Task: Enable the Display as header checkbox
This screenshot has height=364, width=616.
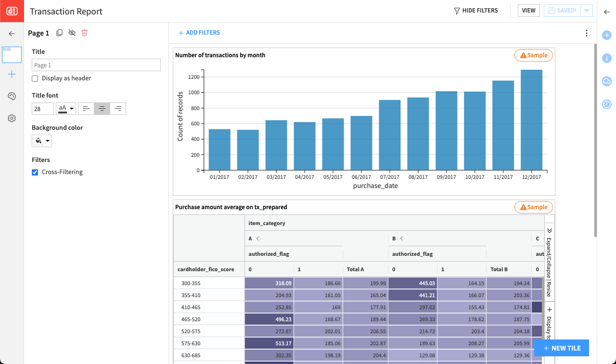Action: tap(34, 78)
